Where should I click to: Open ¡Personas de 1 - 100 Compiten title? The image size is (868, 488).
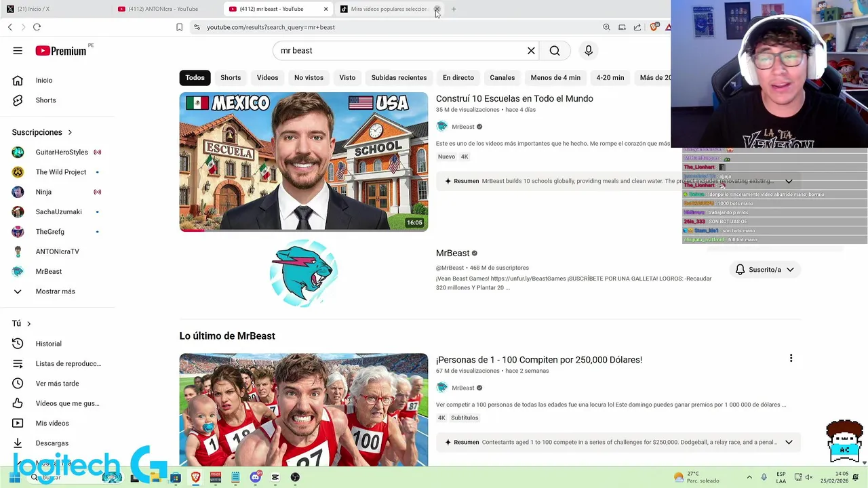click(x=538, y=360)
